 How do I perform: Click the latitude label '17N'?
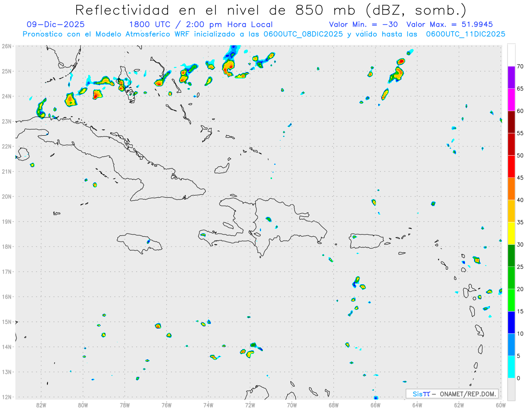pyautogui.click(x=6, y=271)
